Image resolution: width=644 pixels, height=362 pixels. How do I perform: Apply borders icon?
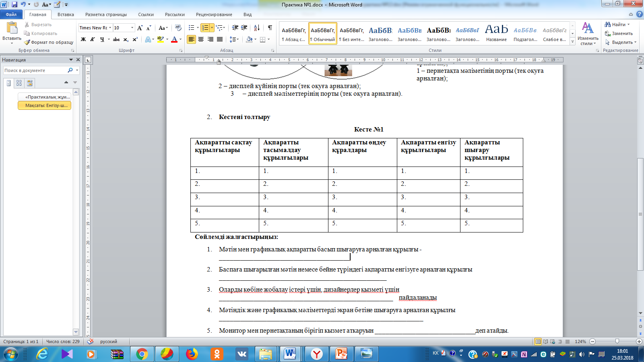pyautogui.click(x=263, y=39)
